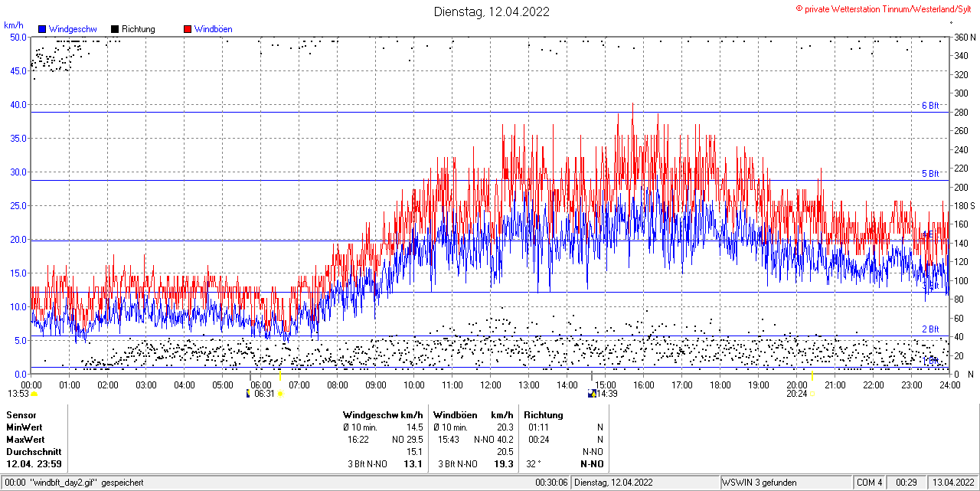Image resolution: width=980 pixels, height=491 pixels.
Task: Click the COM 4 status cell
Action: 870,483
